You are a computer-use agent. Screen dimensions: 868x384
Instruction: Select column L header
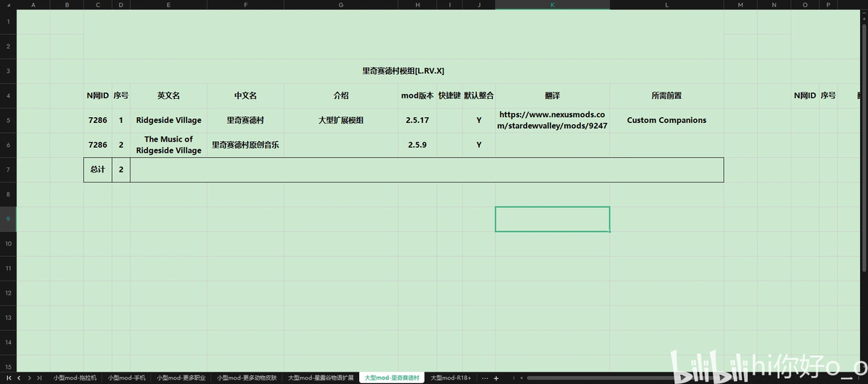click(x=667, y=4)
